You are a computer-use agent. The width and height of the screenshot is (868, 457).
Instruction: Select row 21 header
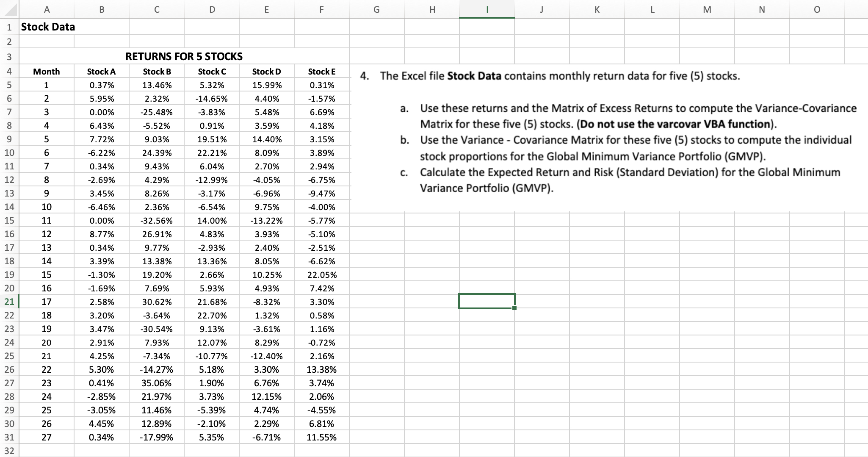pyautogui.click(x=8, y=302)
